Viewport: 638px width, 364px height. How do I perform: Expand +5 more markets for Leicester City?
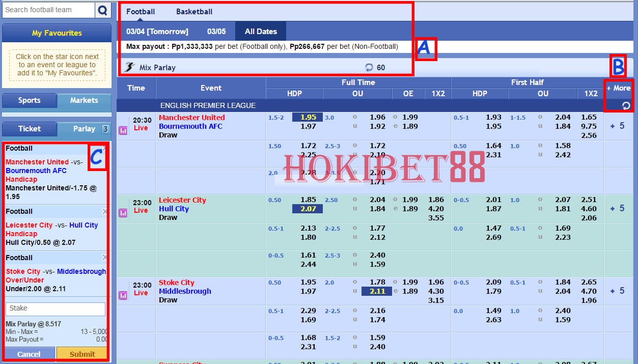tap(618, 208)
